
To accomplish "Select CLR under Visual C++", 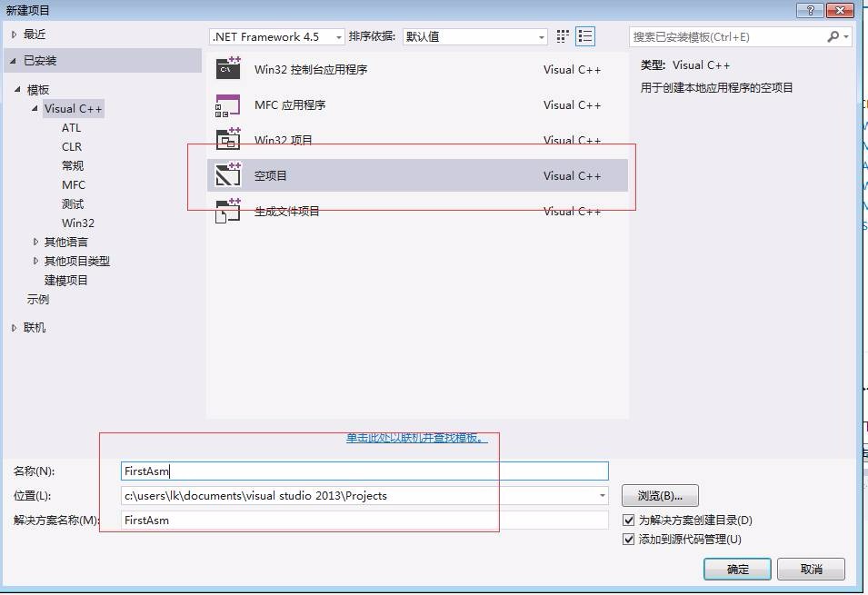I will [72, 146].
